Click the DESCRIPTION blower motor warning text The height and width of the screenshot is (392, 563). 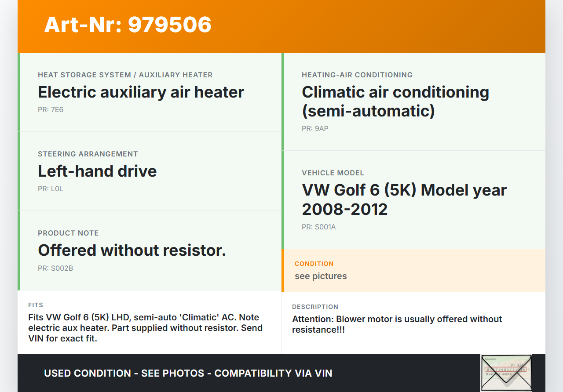click(x=397, y=324)
